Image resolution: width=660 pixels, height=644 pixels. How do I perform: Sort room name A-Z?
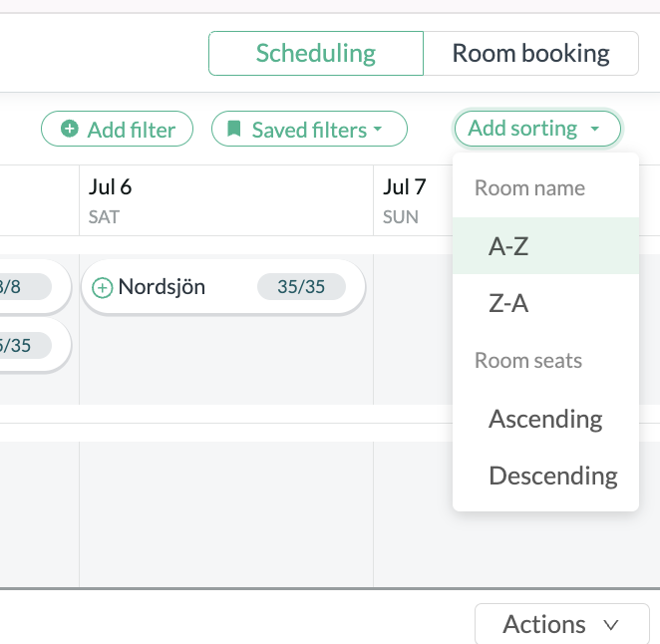pyautogui.click(x=545, y=246)
